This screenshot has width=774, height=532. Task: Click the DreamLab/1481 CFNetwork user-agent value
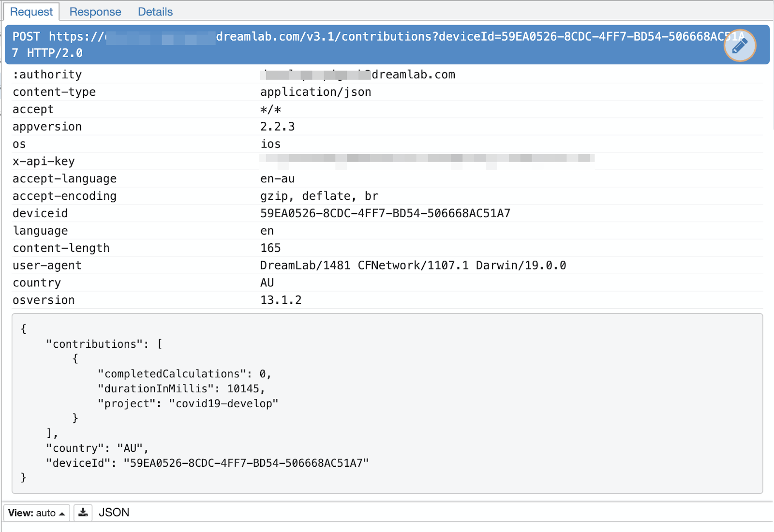[413, 266]
